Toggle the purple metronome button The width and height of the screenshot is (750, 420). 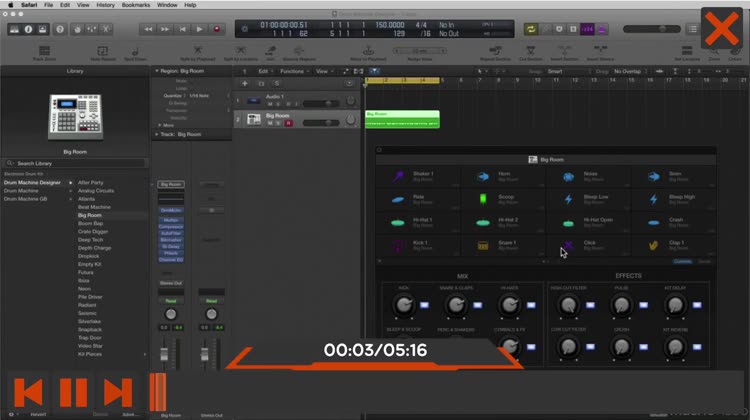[602, 29]
